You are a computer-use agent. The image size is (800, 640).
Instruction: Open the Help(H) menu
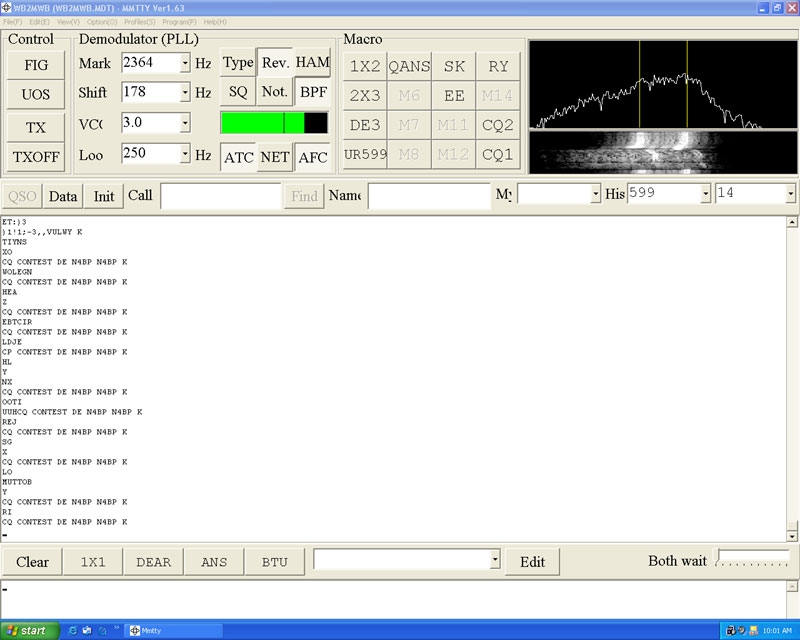[215, 22]
